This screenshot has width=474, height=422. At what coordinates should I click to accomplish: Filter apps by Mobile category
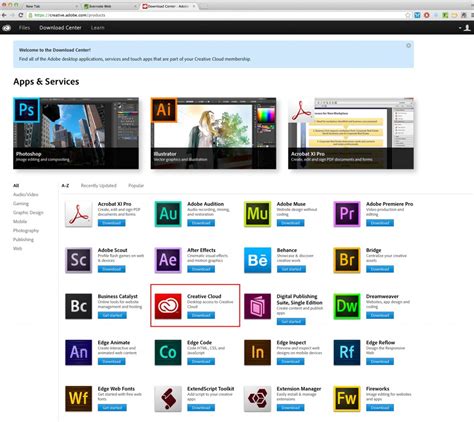(x=20, y=221)
